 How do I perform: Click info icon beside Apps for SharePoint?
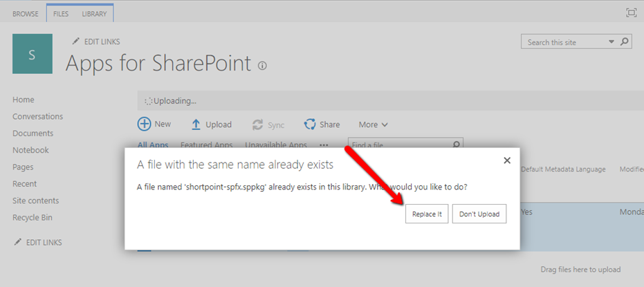coord(262,66)
